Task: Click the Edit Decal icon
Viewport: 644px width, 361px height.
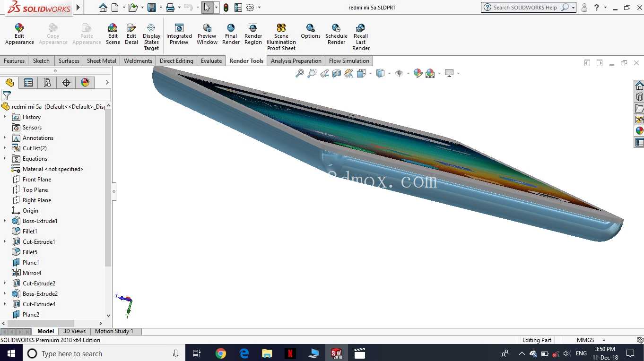Action: pos(131,34)
